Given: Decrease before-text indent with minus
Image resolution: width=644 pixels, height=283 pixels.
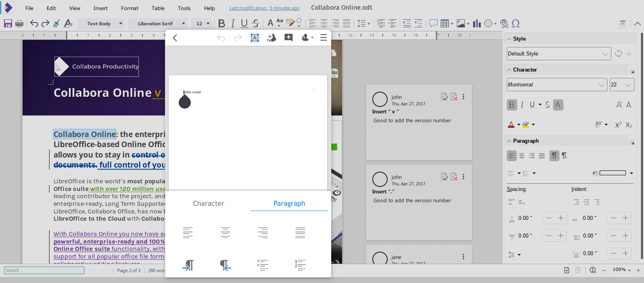Looking at the screenshot, I should (x=613, y=218).
